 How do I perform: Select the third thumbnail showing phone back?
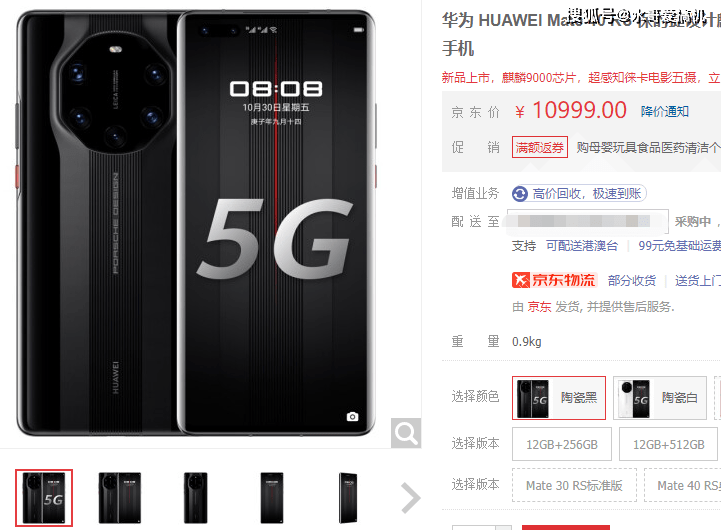pyautogui.click(x=196, y=498)
